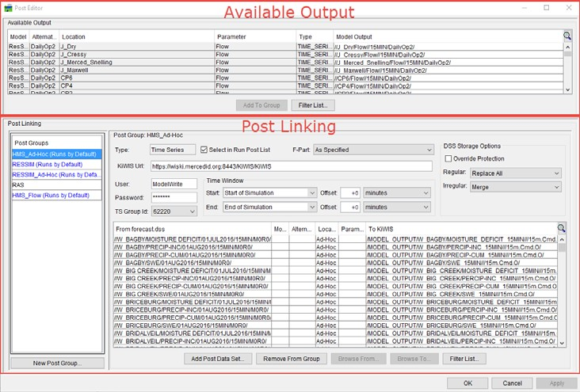Select RESSIM_Ad-Hoc post group
This screenshot has width=580, height=392.
coord(56,174)
